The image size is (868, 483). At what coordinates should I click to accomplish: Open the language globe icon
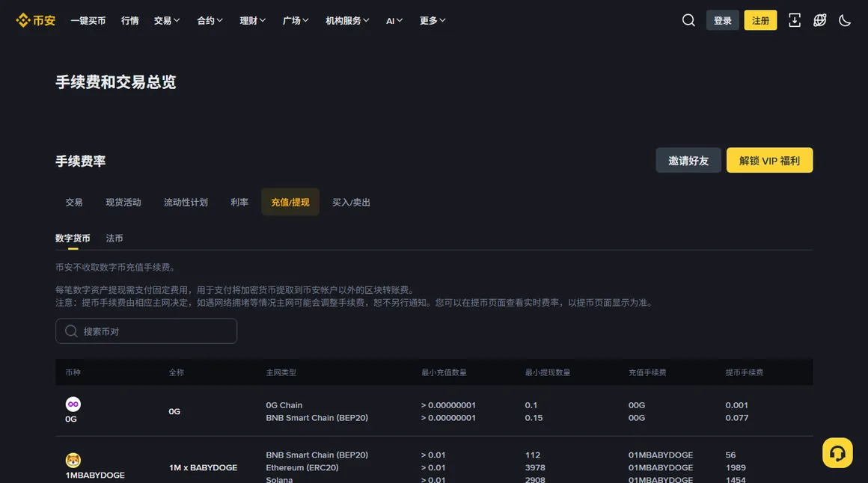pos(820,20)
